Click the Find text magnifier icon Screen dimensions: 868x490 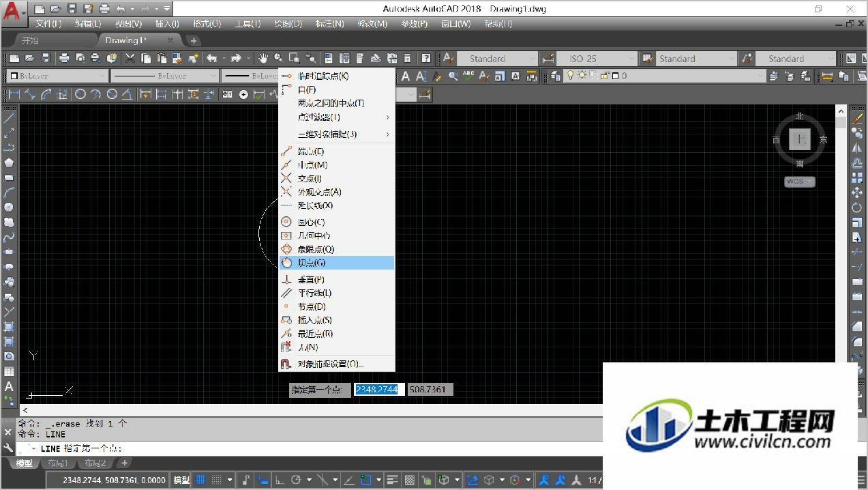pos(453,76)
